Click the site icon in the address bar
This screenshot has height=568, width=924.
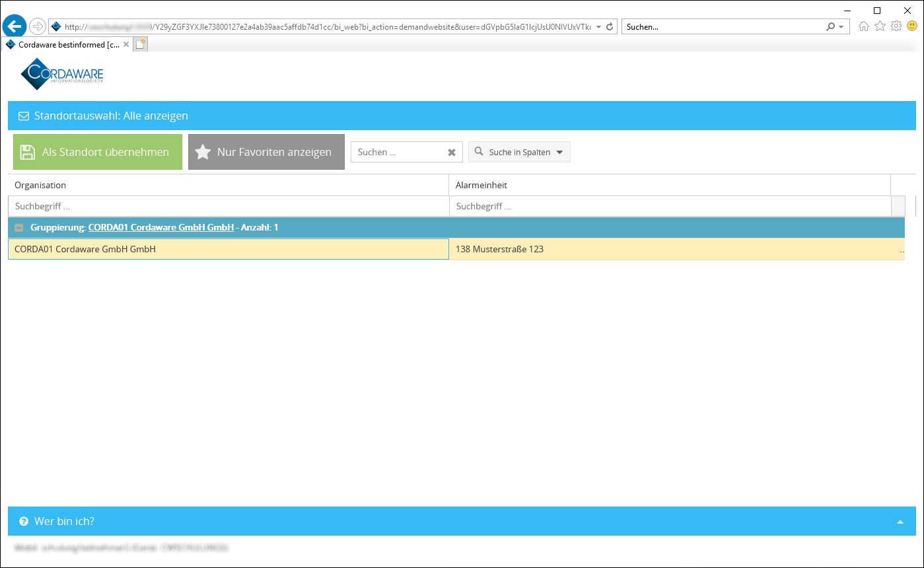click(x=56, y=27)
